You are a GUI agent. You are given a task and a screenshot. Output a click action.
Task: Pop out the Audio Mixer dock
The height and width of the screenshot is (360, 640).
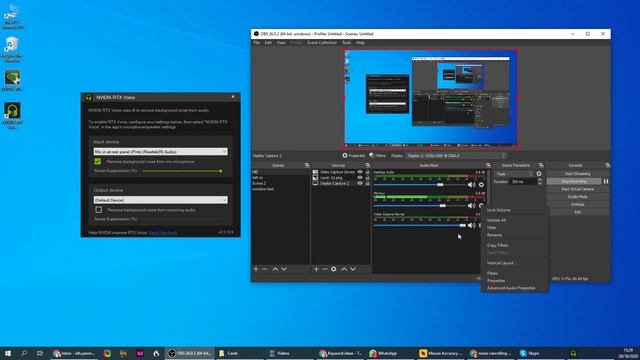point(488,165)
